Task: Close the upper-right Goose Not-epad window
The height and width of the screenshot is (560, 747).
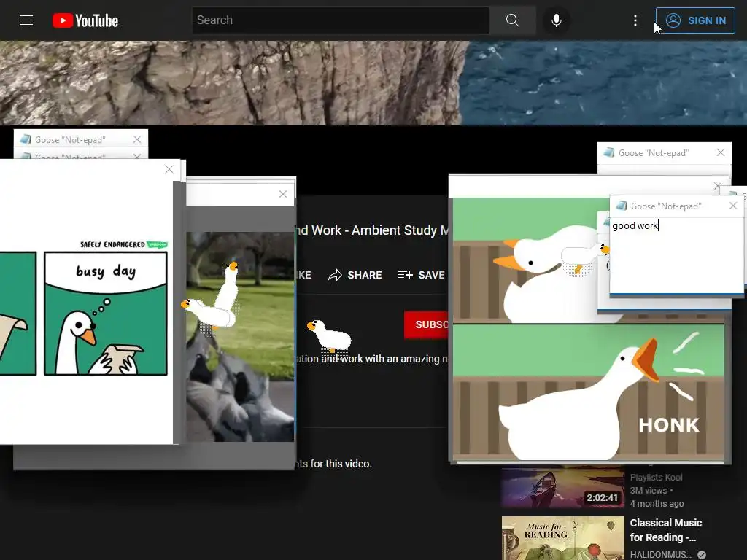Action: coord(720,152)
